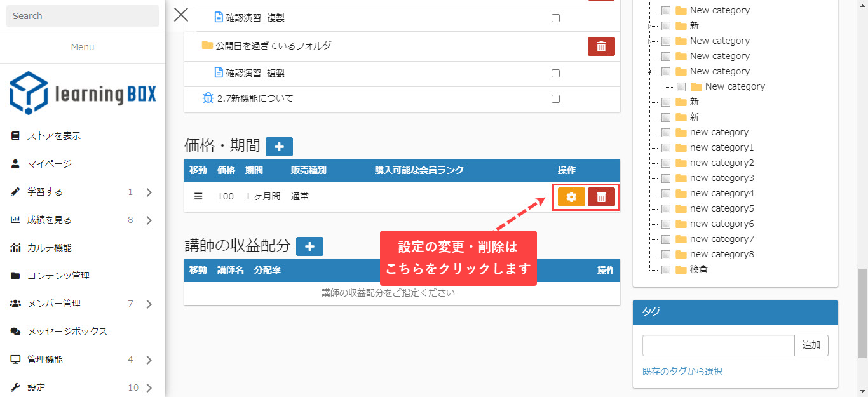868x397 pixels.
Task: Expand the メンバー管理 submenu arrow
Action: pyautogui.click(x=149, y=304)
